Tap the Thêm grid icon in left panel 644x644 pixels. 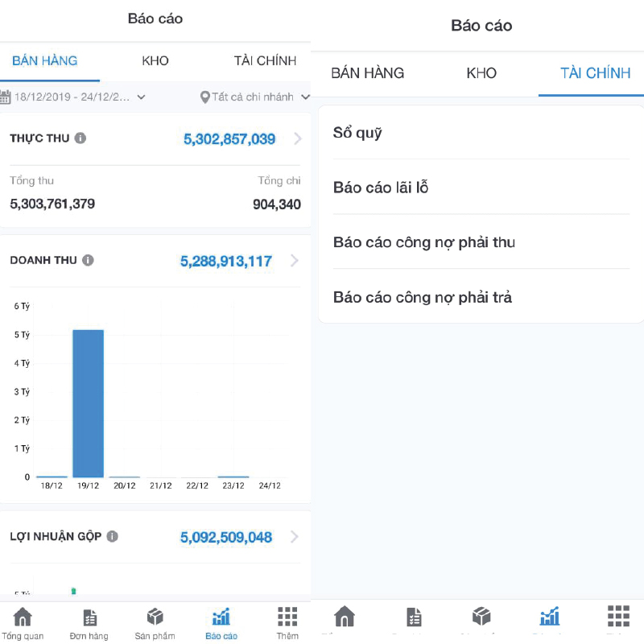click(x=287, y=618)
